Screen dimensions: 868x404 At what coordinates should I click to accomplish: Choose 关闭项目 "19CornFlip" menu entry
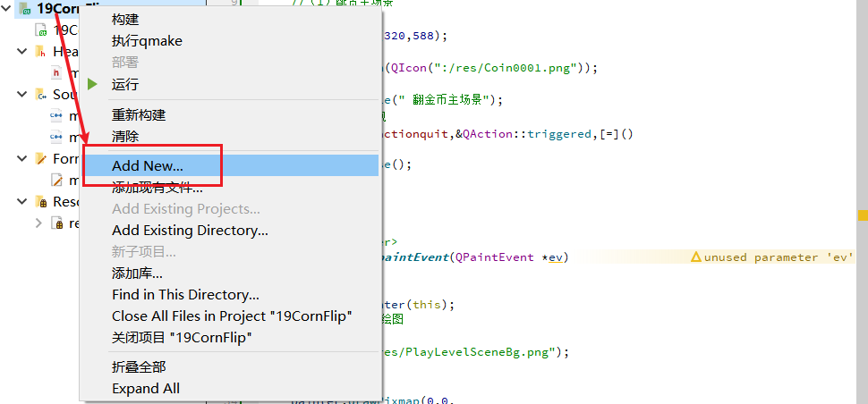231,338
